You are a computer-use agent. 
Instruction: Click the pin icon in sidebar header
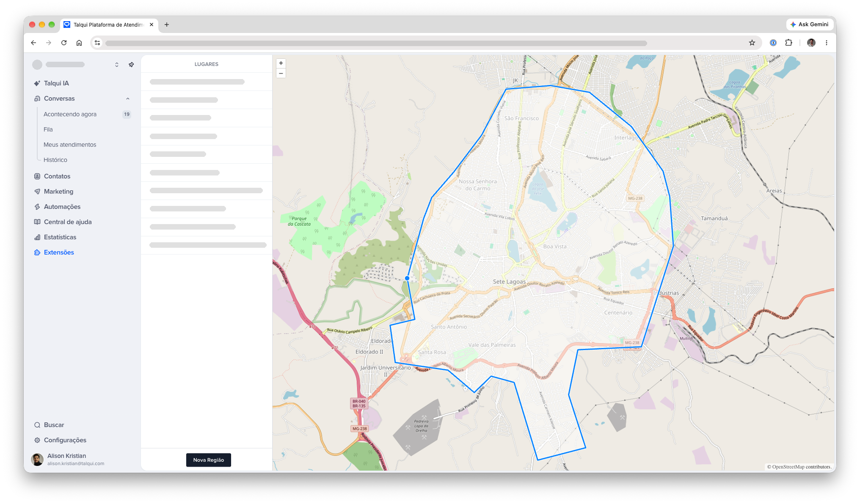click(131, 65)
